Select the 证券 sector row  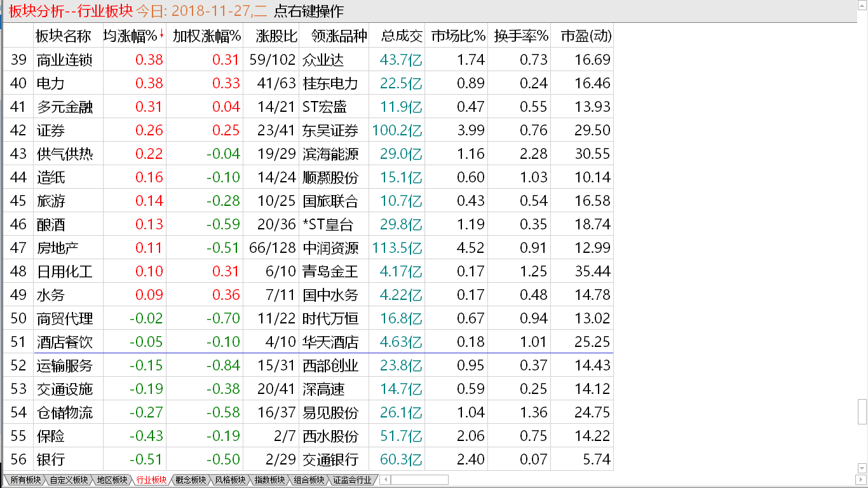click(308, 130)
